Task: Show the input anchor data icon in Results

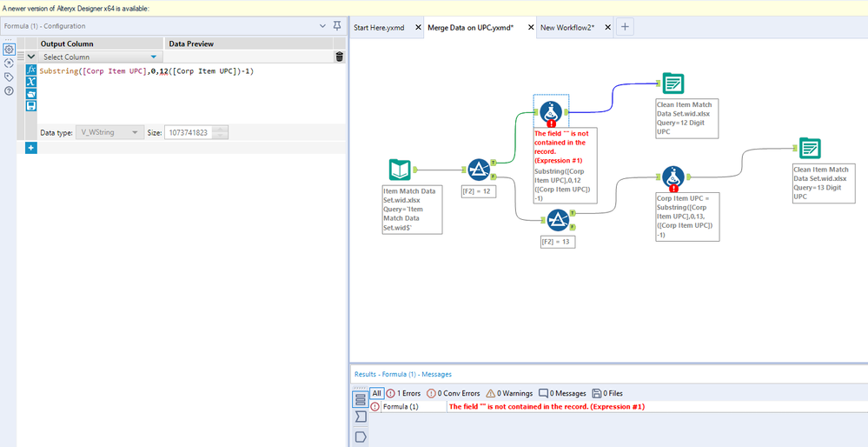Action: pos(361,417)
